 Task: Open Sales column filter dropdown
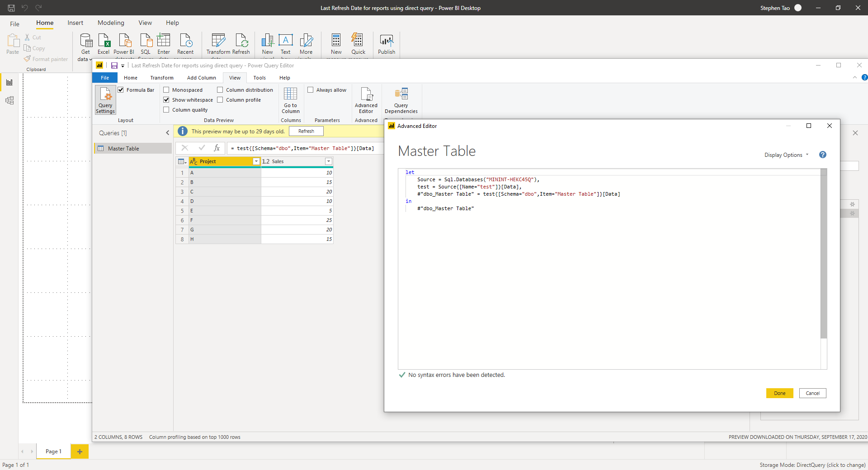[x=329, y=161]
